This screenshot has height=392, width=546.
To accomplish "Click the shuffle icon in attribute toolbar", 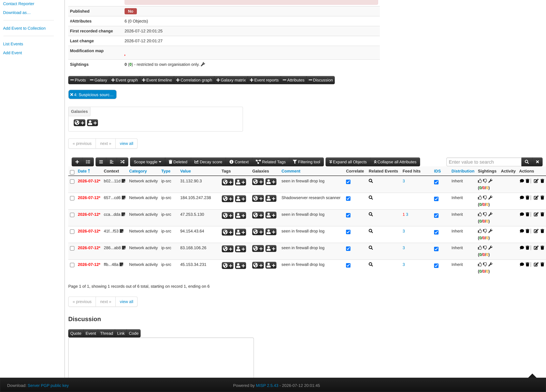I will point(123,162).
